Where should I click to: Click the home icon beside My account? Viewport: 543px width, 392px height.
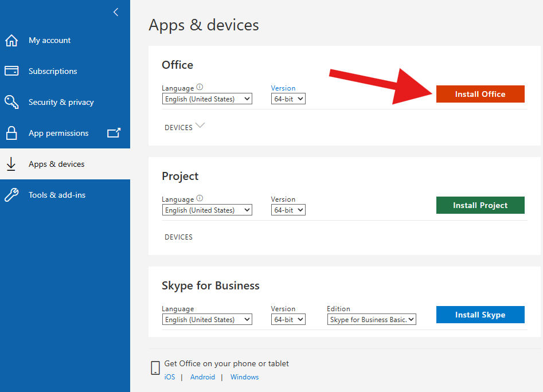click(x=11, y=41)
